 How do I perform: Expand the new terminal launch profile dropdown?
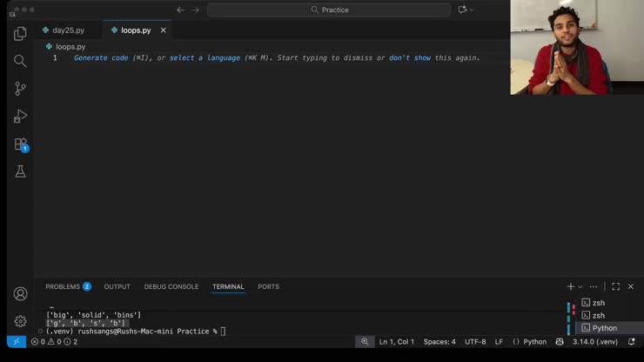coord(580,287)
